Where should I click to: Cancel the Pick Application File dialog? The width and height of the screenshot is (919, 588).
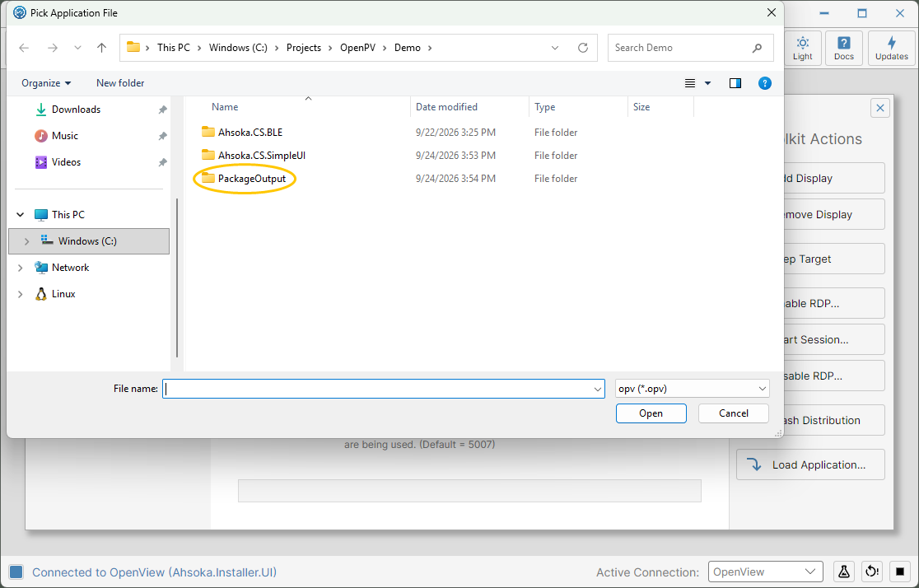tap(733, 413)
